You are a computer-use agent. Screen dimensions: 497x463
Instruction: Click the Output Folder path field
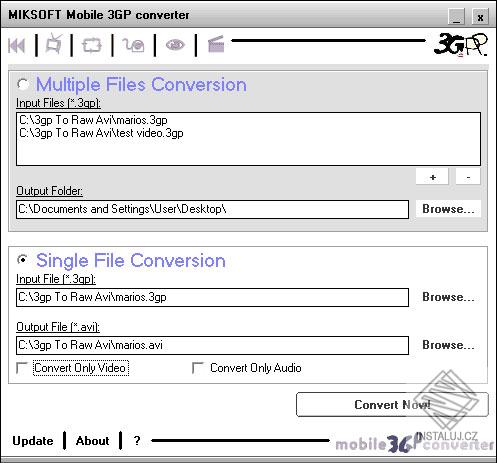coord(212,209)
